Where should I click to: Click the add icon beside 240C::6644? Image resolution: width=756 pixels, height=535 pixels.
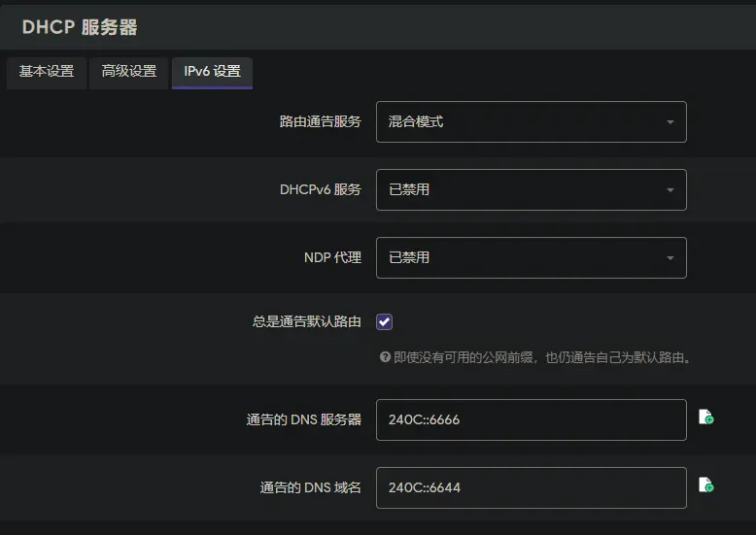click(x=706, y=485)
